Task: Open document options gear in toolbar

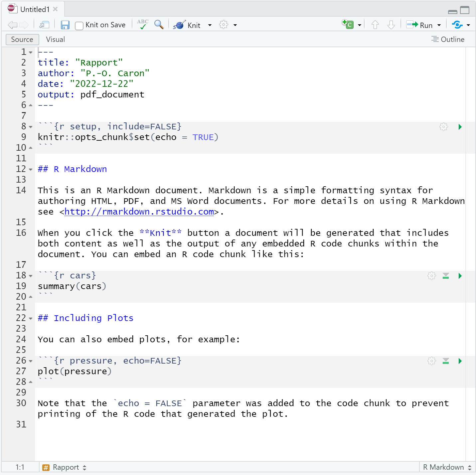Action: (x=224, y=25)
